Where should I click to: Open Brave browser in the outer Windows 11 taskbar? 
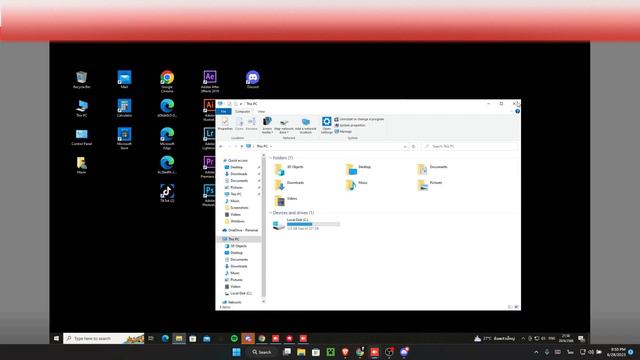[345, 352]
